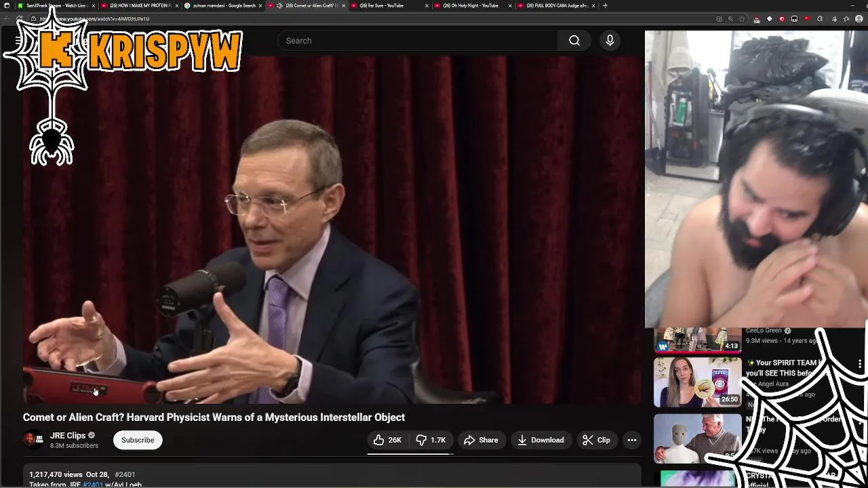Open the Your SPIRIT TEAM video thumbnail
This screenshot has width=868, height=488.
point(697,382)
